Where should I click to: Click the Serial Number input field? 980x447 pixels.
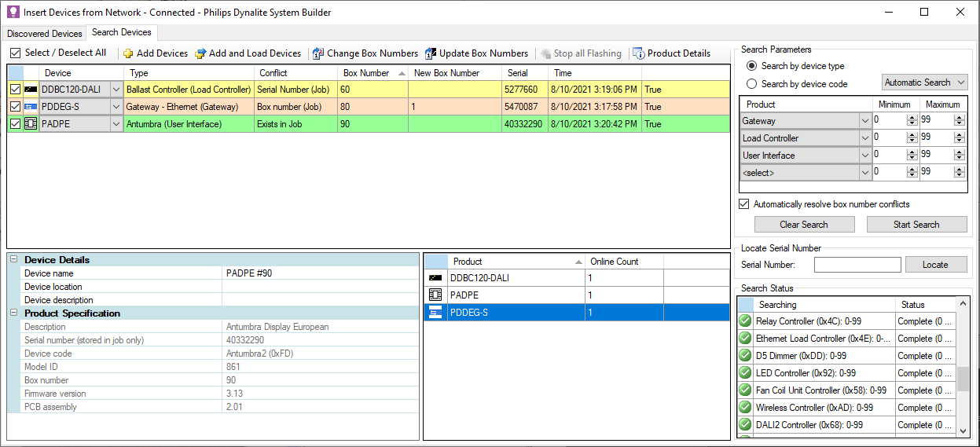click(857, 265)
